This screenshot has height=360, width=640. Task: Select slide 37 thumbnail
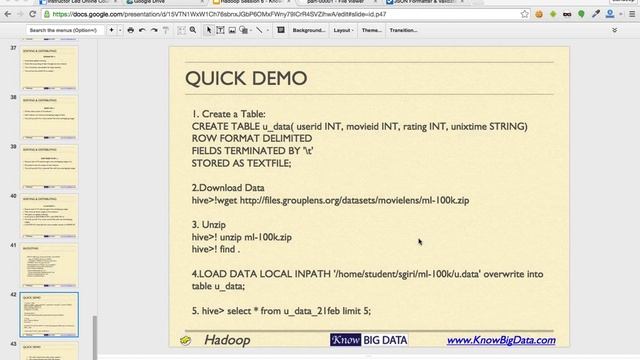(x=49, y=67)
